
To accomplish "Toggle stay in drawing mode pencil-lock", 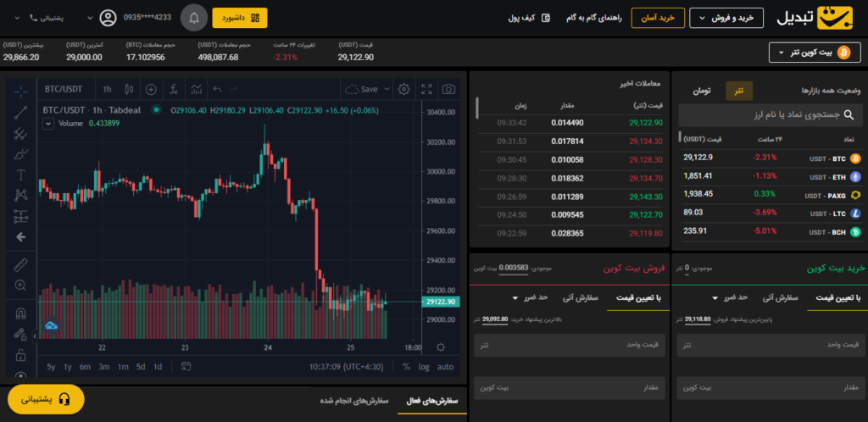I will pyautogui.click(x=21, y=334).
